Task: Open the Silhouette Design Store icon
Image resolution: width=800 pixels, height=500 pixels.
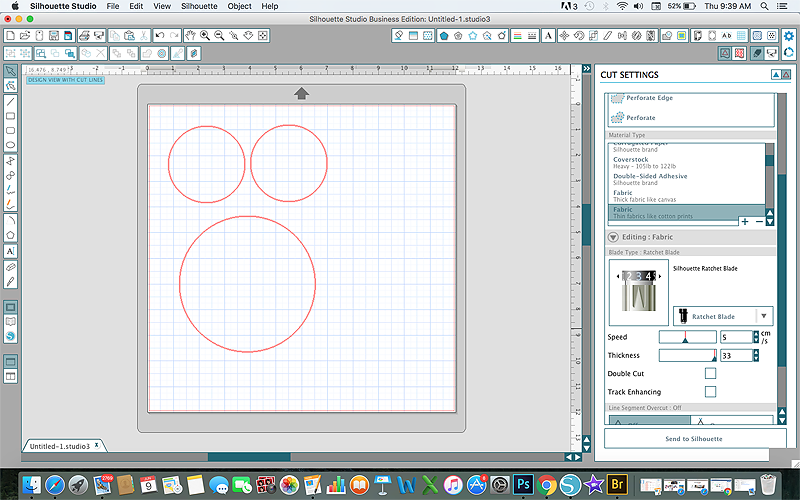Action: [10, 337]
